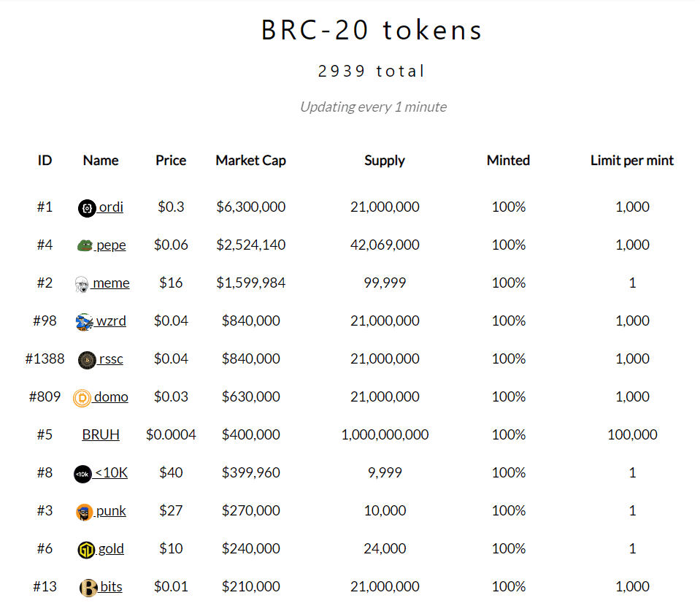Select the Minted column header
Image resolution: width=700 pixels, height=606 pixels.
pos(508,160)
